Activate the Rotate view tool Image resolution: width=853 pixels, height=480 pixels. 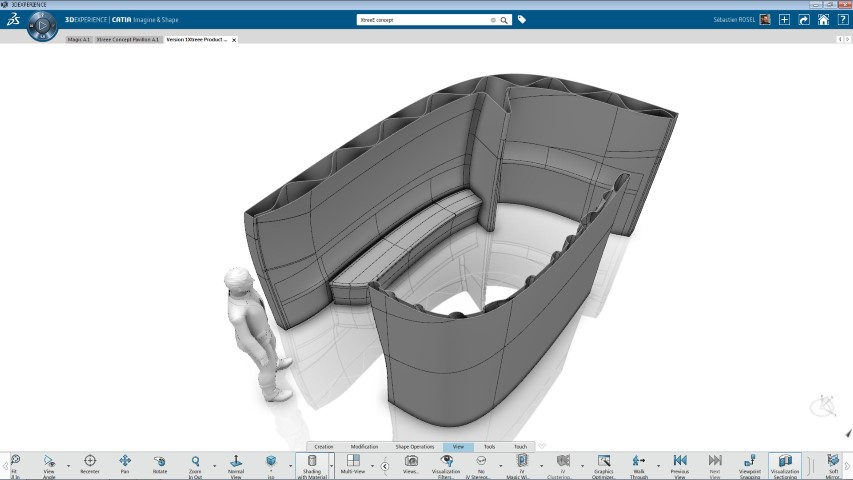pos(160,461)
